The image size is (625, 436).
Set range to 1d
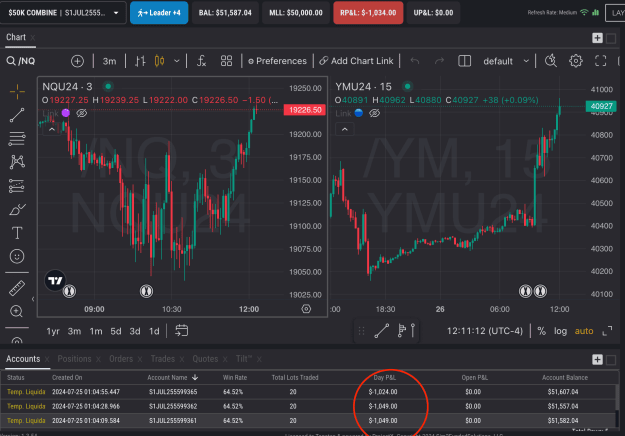(154, 331)
